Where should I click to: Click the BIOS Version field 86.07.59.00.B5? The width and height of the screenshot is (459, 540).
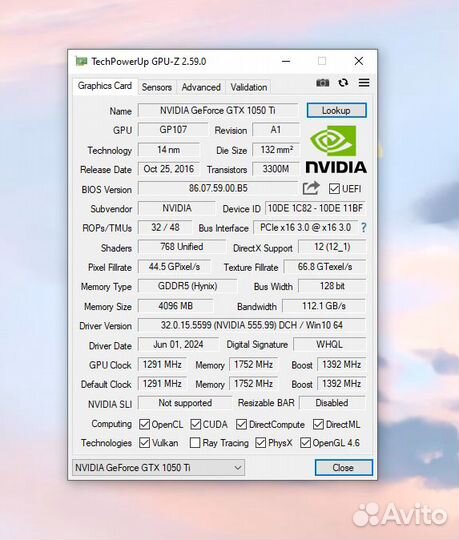(218, 188)
